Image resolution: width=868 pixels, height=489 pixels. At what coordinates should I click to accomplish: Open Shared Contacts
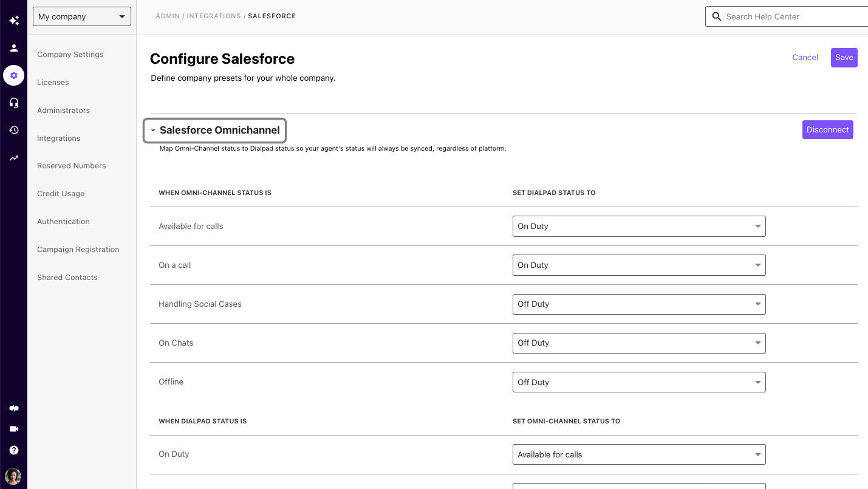(67, 278)
